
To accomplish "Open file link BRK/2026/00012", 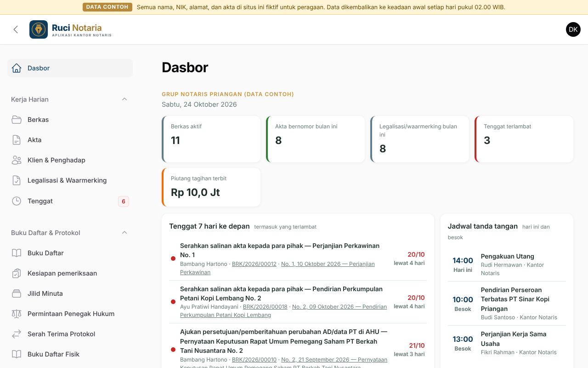I will tap(254, 264).
